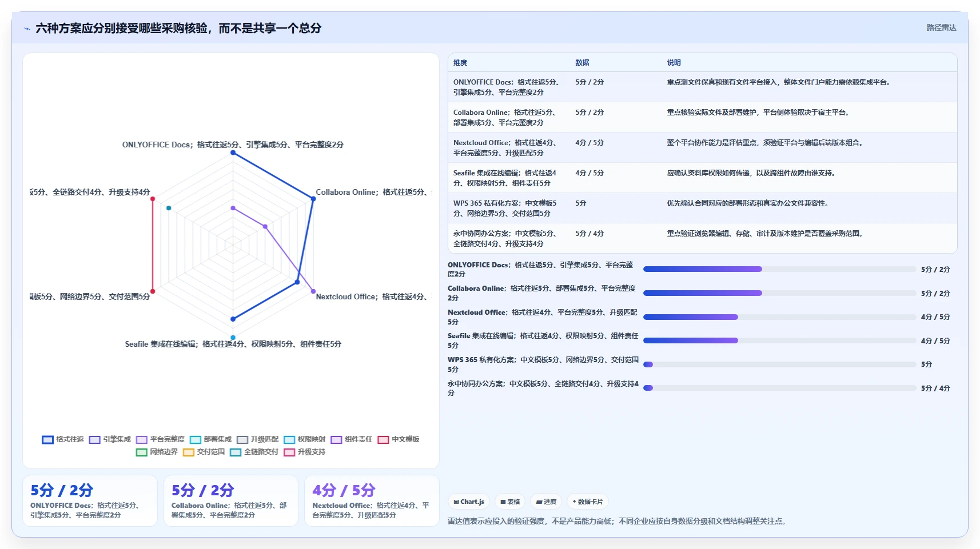
Task: Click the Seafile 集成在线编辑 radar axis label
Action: click(x=233, y=344)
